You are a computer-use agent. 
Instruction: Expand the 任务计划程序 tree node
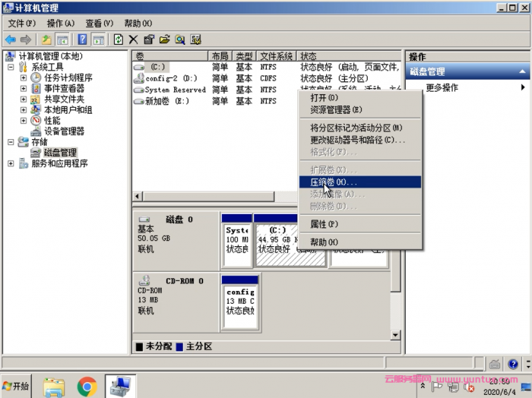[x=24, y=77]
